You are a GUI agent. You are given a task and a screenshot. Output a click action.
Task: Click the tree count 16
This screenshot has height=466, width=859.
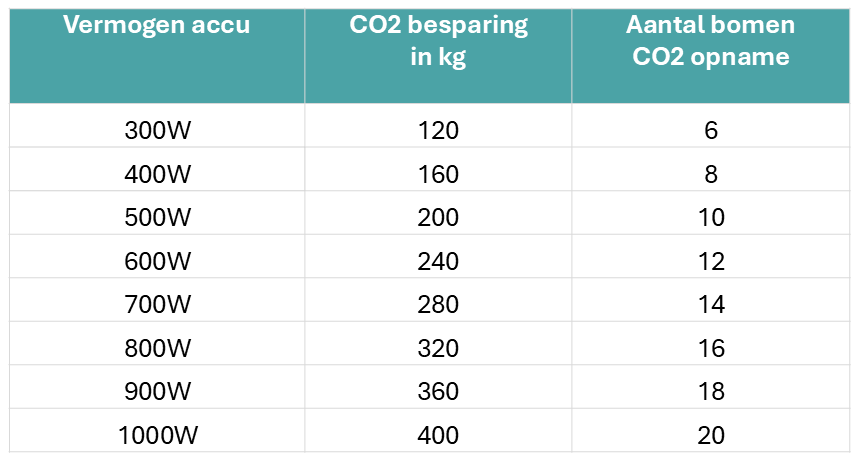click(711, 348)
